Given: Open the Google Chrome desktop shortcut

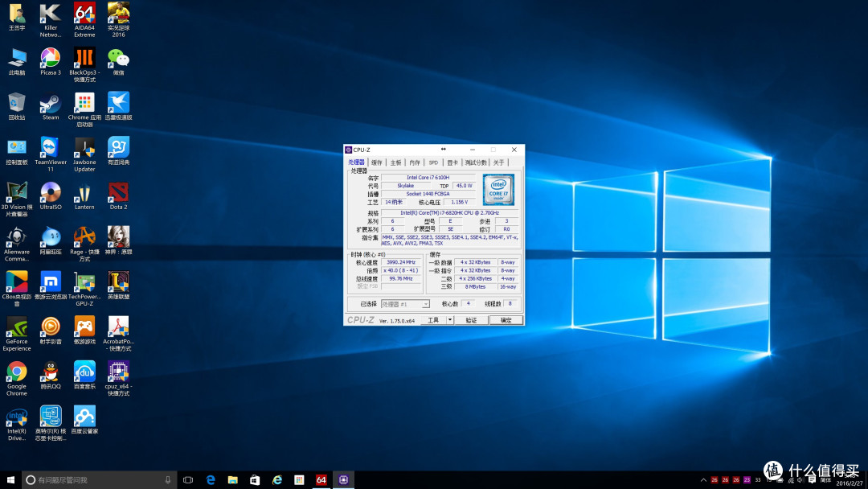Looking at the screenshot, I should (x=17, y=379).
